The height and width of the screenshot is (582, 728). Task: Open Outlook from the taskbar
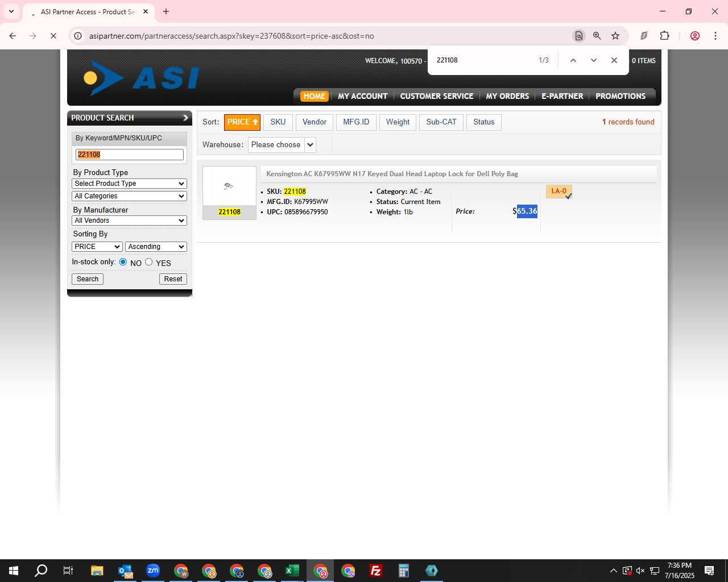tap(125, 571)
